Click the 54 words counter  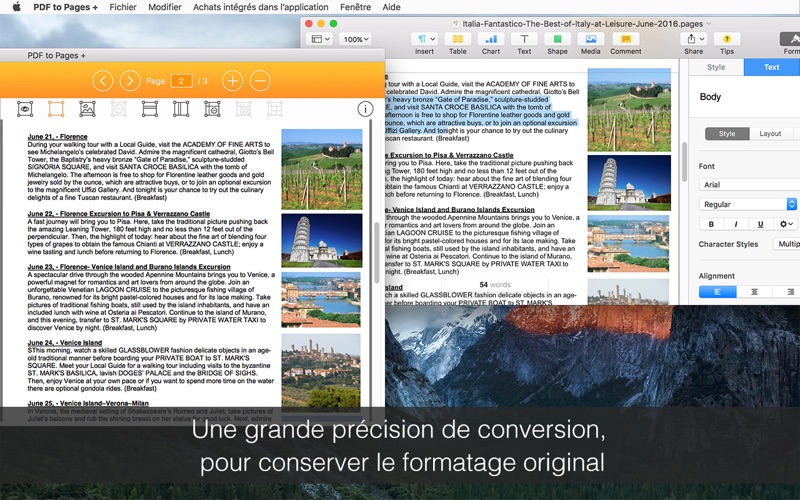tap(495, 285)
